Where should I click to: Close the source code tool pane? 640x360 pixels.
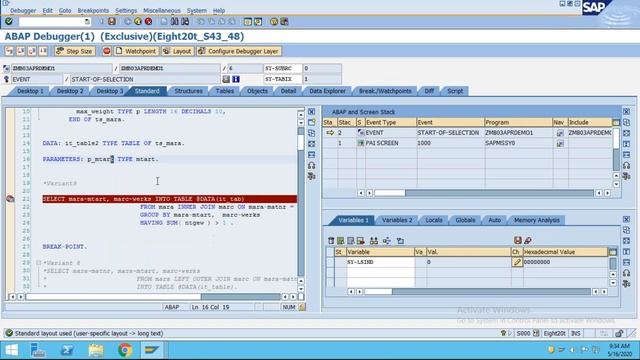pyautogui.click(x=311, y=111)
